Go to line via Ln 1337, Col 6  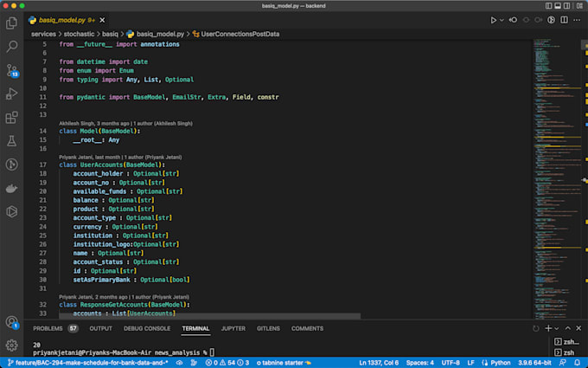tap(379, 363)
